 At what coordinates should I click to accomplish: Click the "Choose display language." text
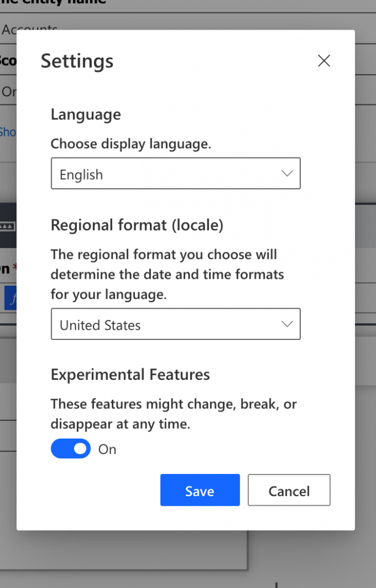point(130,144)
